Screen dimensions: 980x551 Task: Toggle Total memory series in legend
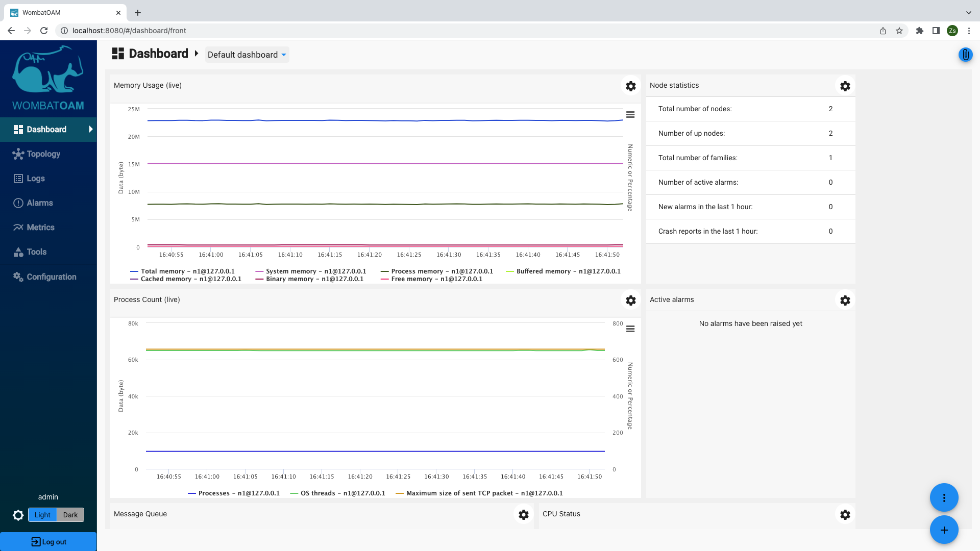[x=183, y=271]
